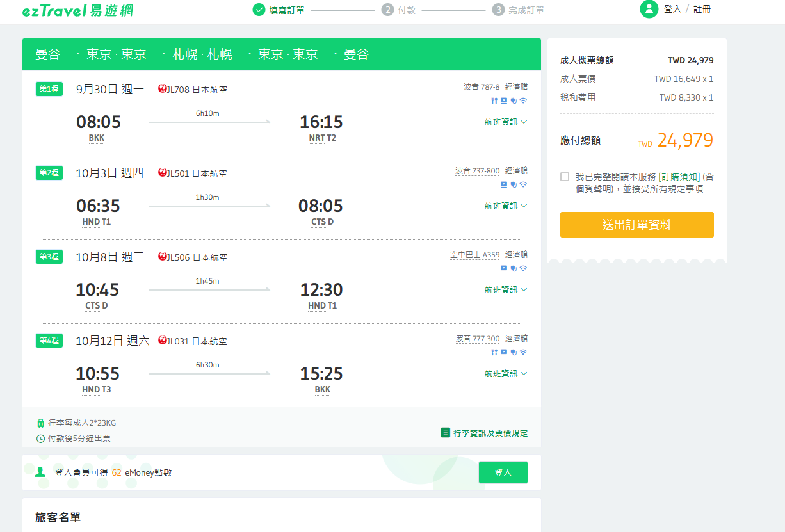Open 空中巴士 A359 aircraft details
This screenshot has height=532, width=785.
pyautogui.click(x=475, y=255)
